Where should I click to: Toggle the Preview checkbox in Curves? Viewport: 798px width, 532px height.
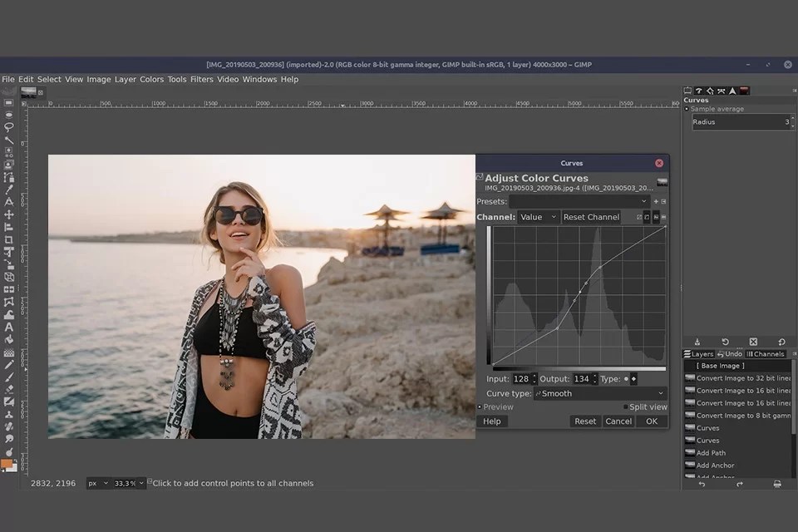(x=480, y=406)
